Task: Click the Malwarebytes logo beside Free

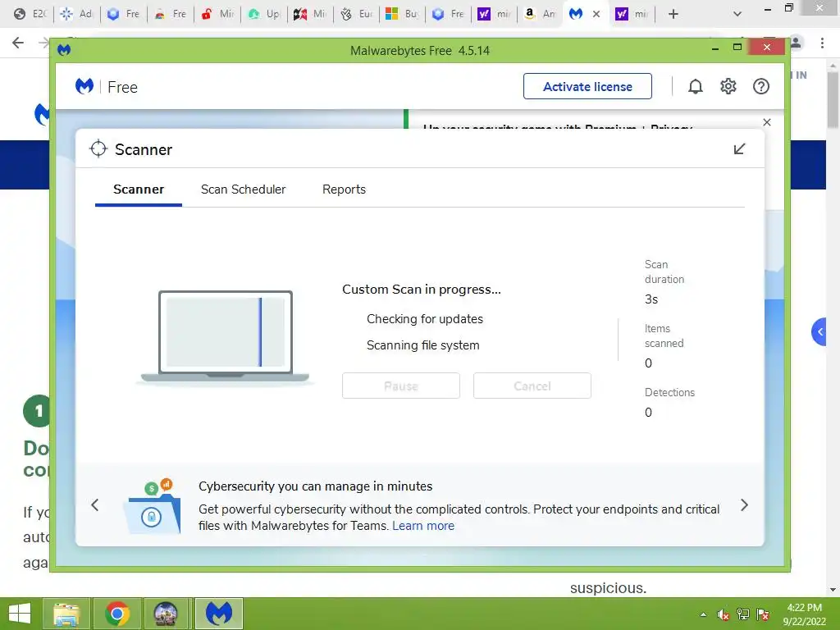Action: pyautogui.click(x=84, y=86)
